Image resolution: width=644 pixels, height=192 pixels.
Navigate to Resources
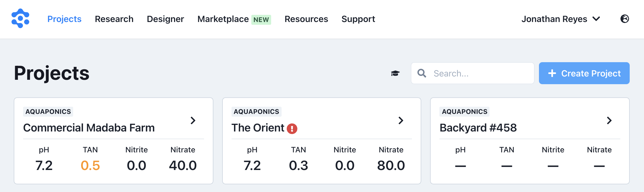coord(306,19)
